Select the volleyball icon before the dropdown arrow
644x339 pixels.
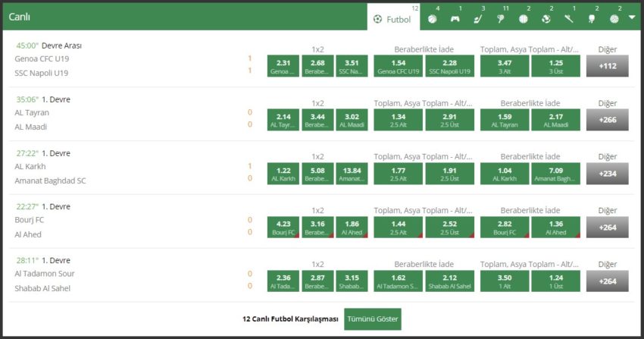tap(613, 18)
